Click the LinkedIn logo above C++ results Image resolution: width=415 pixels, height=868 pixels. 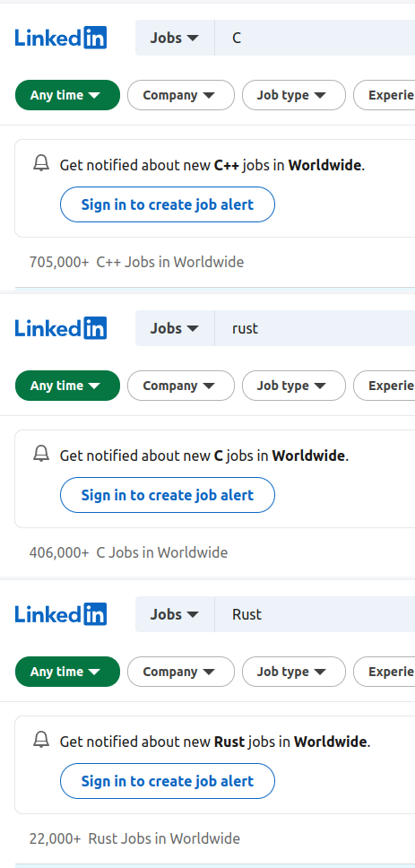pyautogui.click(x=61, y=38)
